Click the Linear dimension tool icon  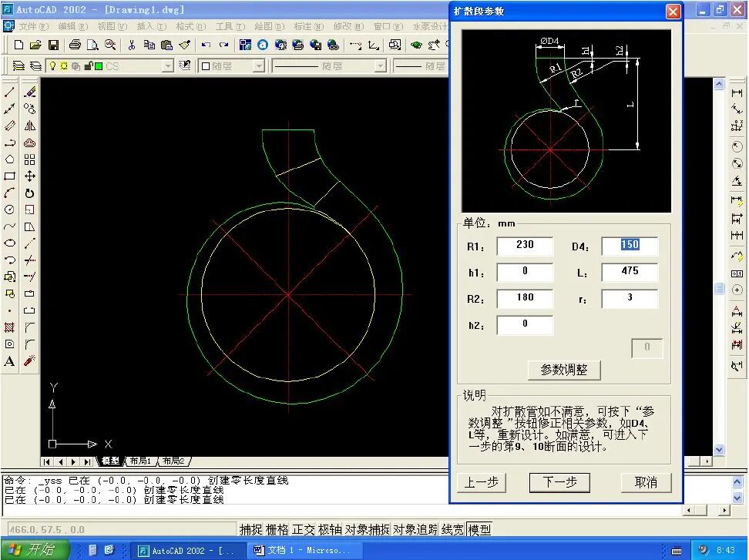click(737, 92)
